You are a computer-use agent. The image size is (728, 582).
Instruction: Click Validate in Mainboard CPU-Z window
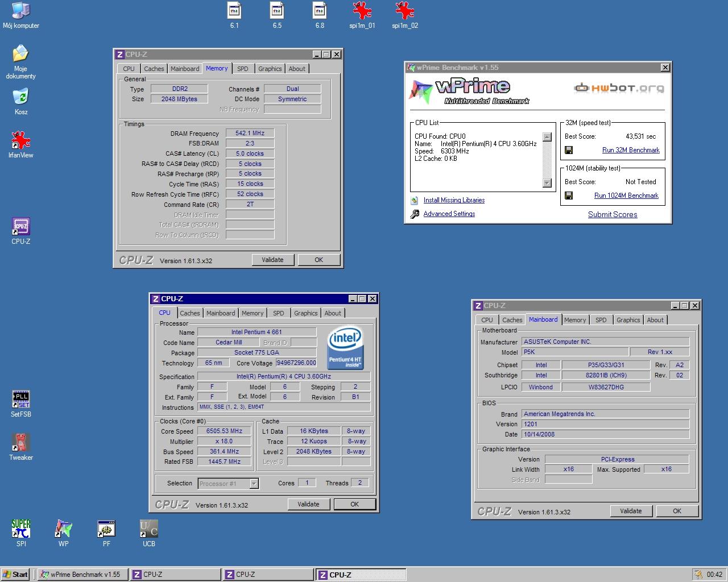coord(631,511)
